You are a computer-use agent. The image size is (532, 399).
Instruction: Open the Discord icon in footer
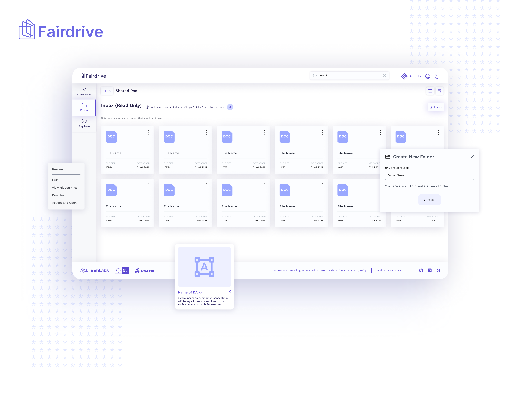[x=430, y=270]
